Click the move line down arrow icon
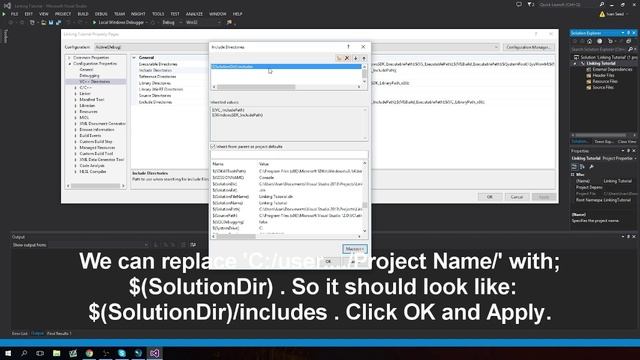This screenshot has height=360, width=640. [x=356, y=58]
